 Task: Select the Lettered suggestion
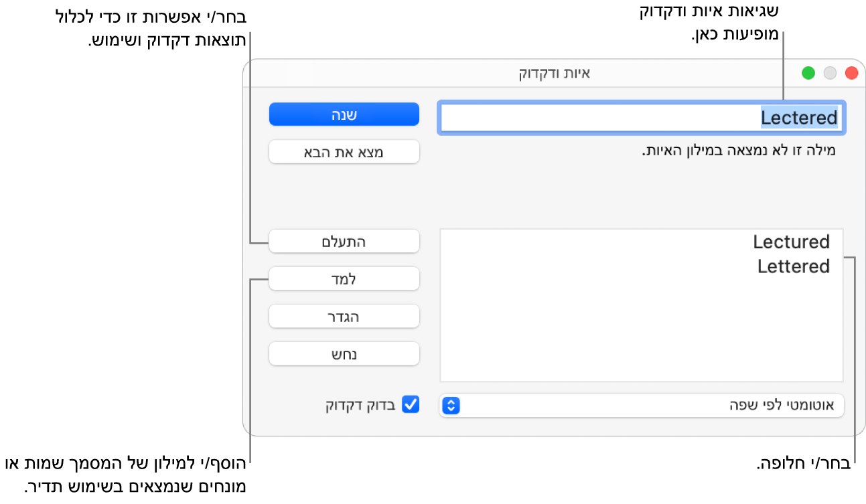pos(793,266)
